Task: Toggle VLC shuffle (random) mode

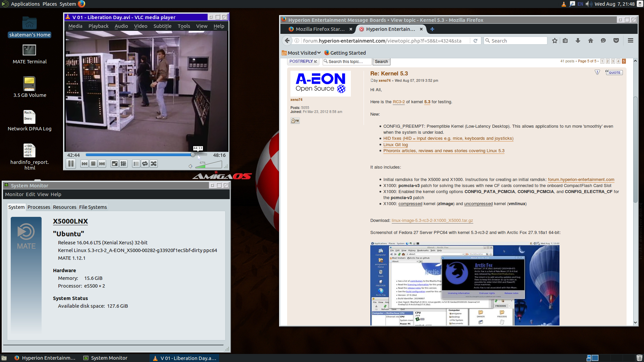Action: 154,164
